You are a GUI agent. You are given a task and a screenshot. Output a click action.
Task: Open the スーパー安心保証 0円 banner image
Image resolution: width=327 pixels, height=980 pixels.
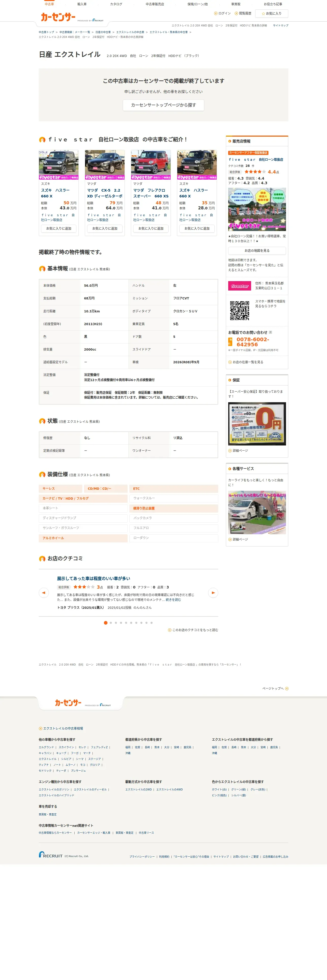[257, 424]
